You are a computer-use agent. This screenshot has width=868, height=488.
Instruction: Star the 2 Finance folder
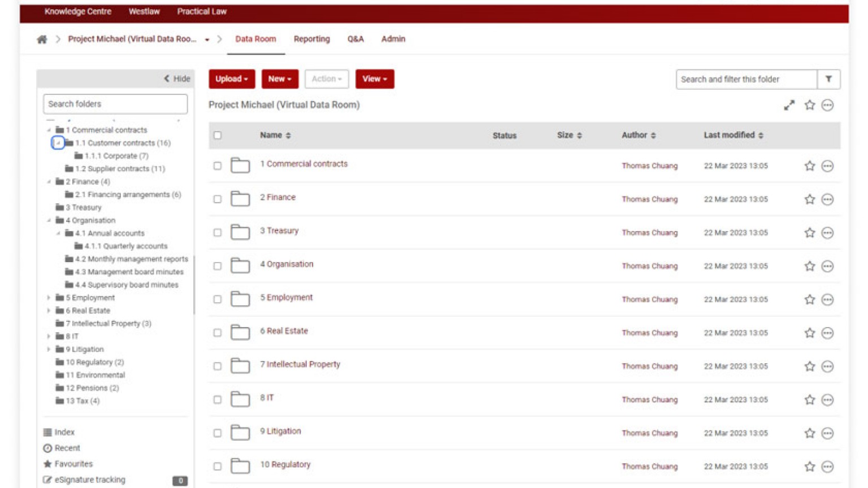pyautogui.click(x=809, y=199)
